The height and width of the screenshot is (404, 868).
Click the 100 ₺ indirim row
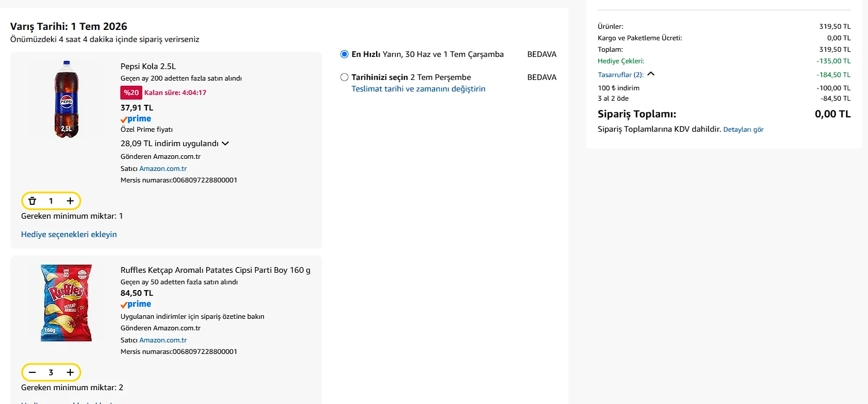[724, 88]
